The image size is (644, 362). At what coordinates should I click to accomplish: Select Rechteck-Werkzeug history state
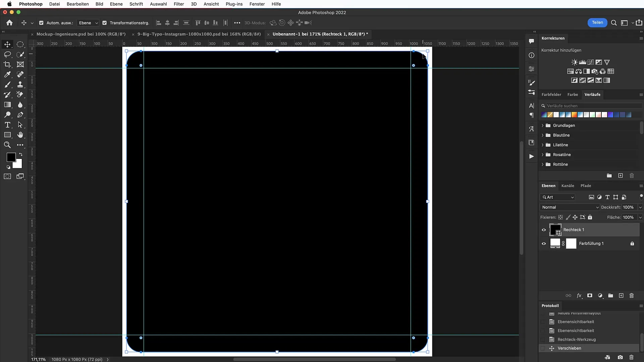pyautogui.click(x=577, y=340)
